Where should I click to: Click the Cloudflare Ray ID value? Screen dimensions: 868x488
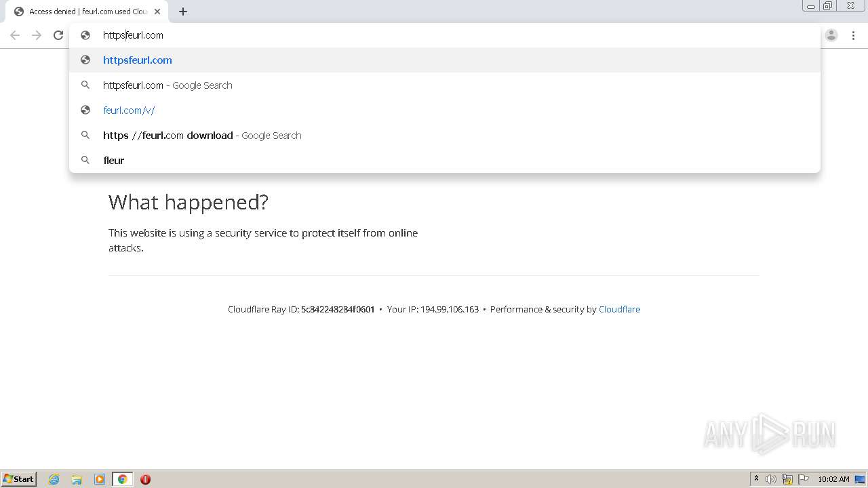click(338, 309)
